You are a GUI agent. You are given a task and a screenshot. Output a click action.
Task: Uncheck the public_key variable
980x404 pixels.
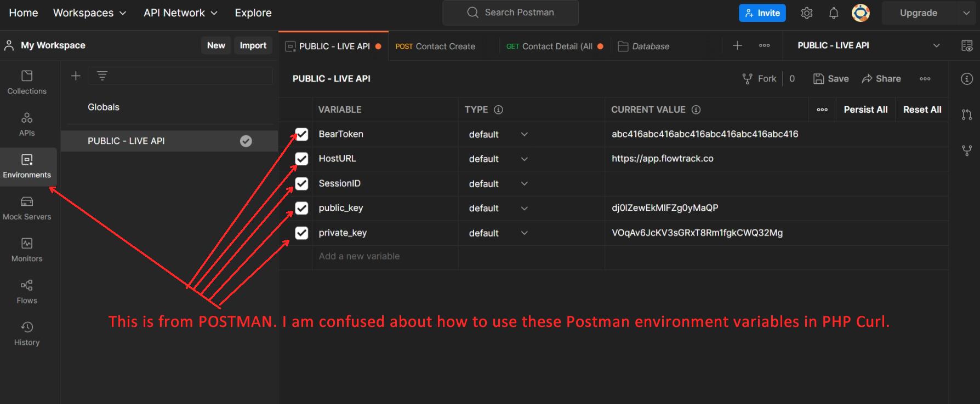pyautogui.click(x=302, y=208)
